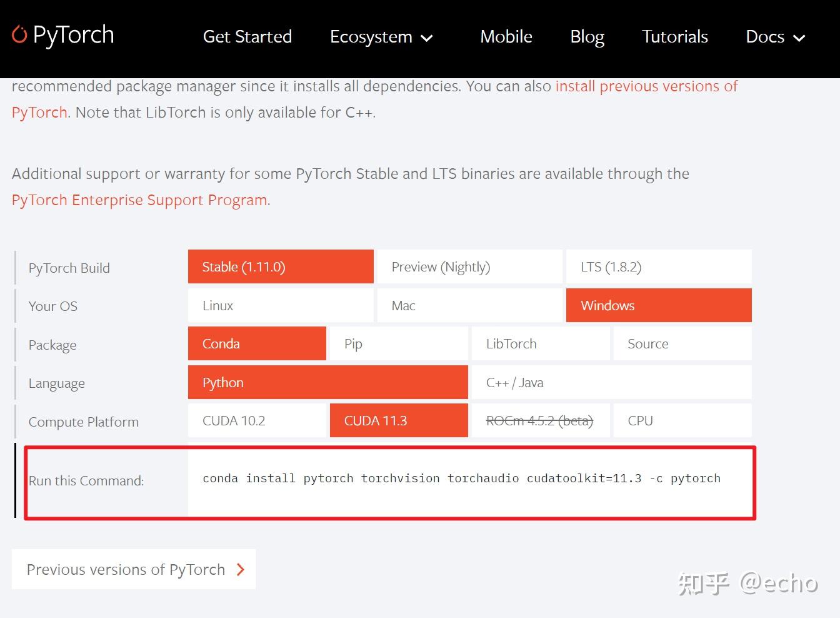Open the Mobile section
This screenshot has width=840, height=618.
pyautogui.click(x=506, y=37)
